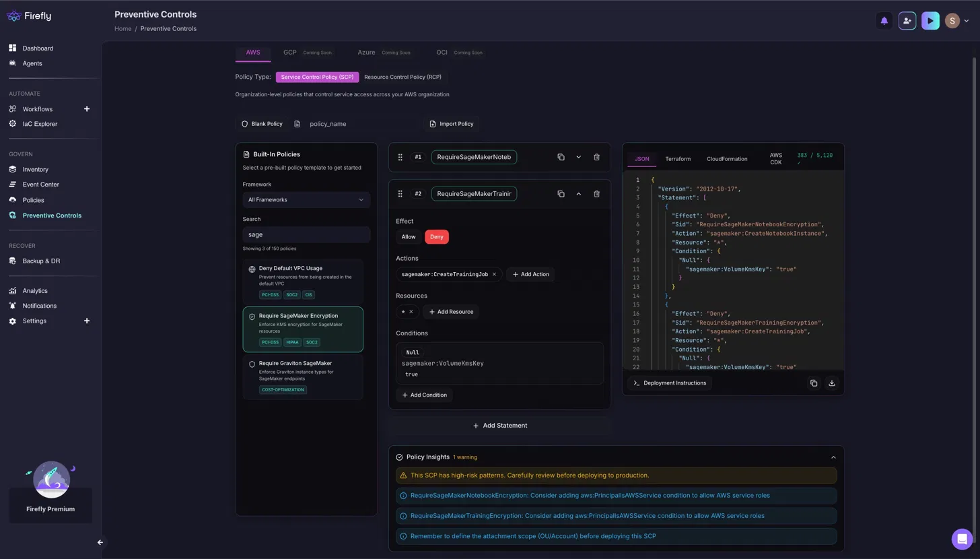980x559 pixels.
Task: Switch to the CloudFormation code tab
Action: click(727, 160)
